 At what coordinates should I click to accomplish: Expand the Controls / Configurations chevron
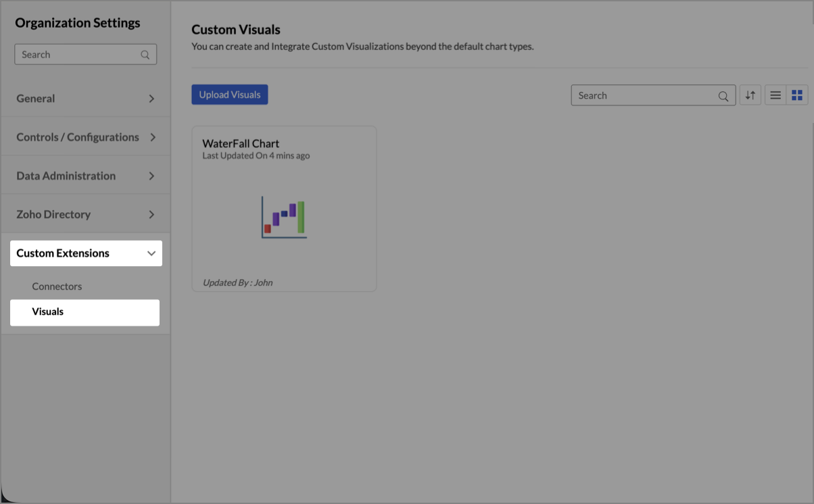[153, 137]
